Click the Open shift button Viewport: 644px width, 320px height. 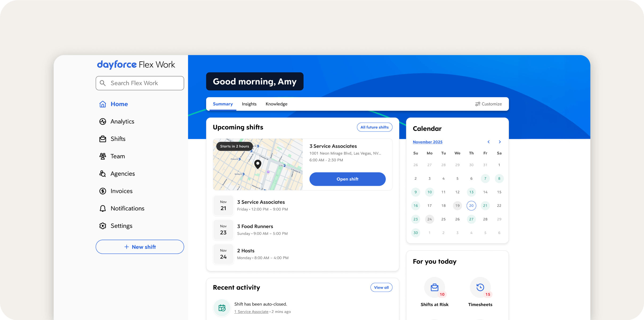coord(347,179)
